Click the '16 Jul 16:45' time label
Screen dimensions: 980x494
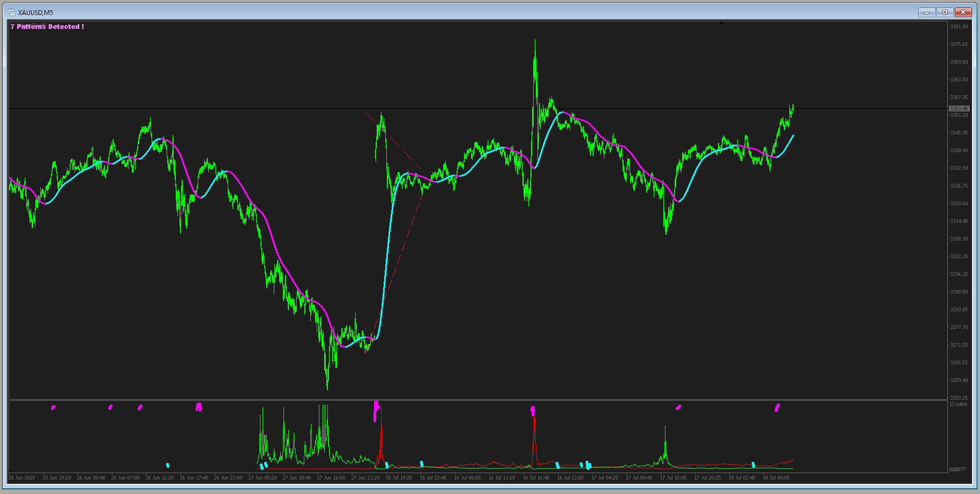point(536,478)
